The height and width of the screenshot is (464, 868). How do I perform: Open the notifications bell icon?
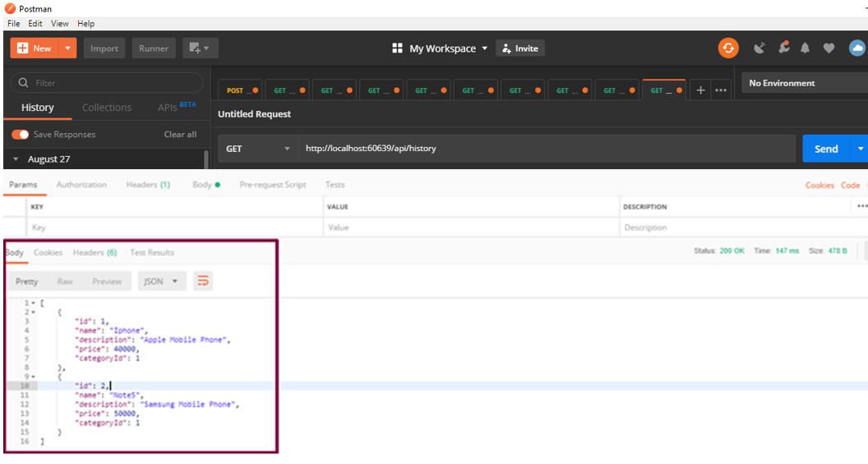(806, 48)
